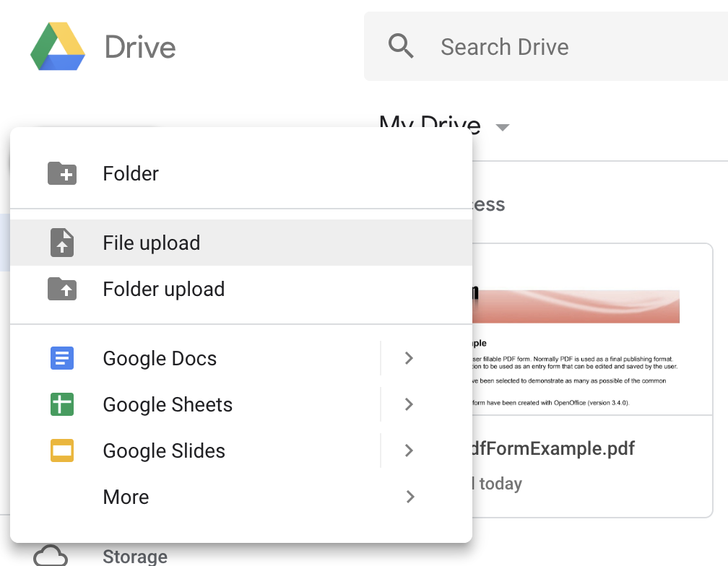Click the FormExample.pdf file name

tap(552, 448)
